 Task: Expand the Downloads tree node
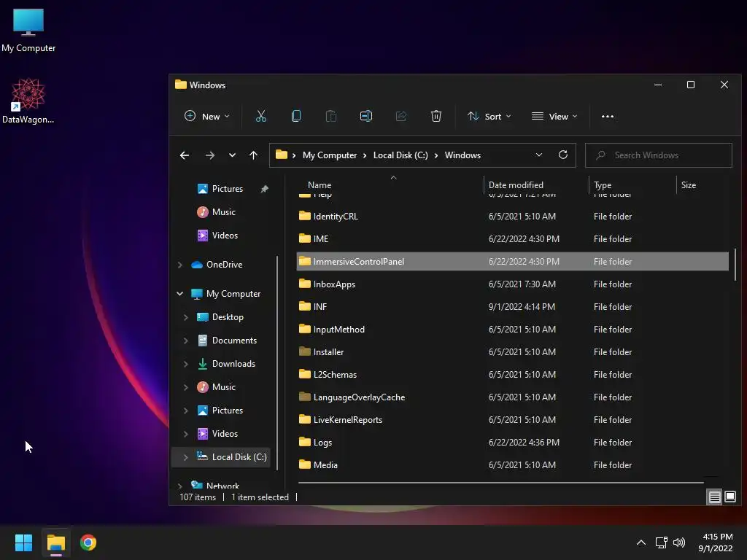[x=186, y=364]
